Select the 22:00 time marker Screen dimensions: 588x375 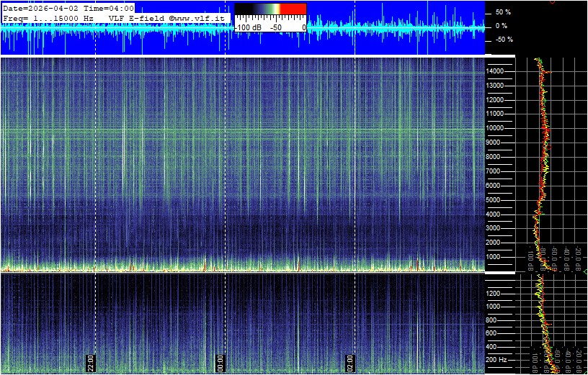[x=92, y=361]
